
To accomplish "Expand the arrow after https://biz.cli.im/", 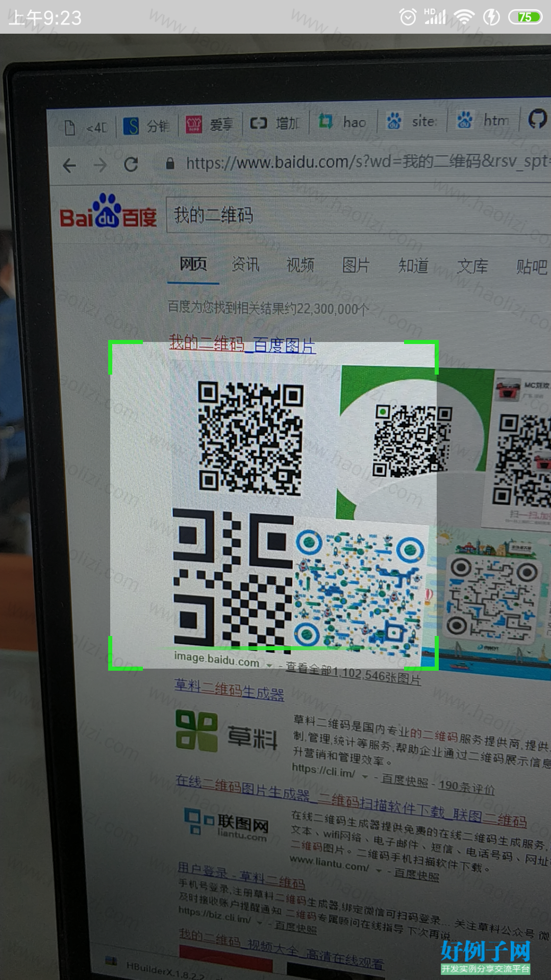I will (260, 922).
